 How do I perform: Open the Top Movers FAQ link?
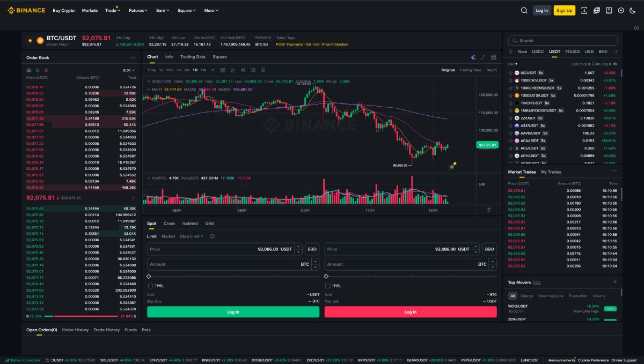pyautogui.click(x=537, y=283)
